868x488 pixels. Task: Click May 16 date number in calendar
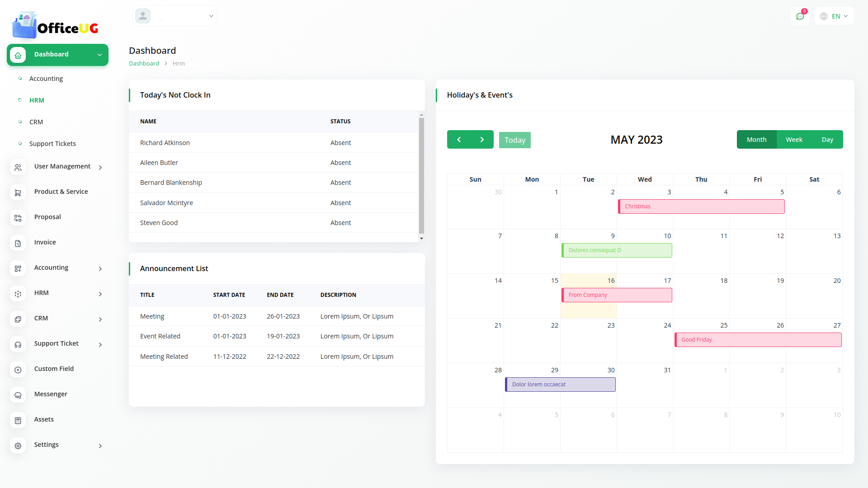tap(611, 281)
